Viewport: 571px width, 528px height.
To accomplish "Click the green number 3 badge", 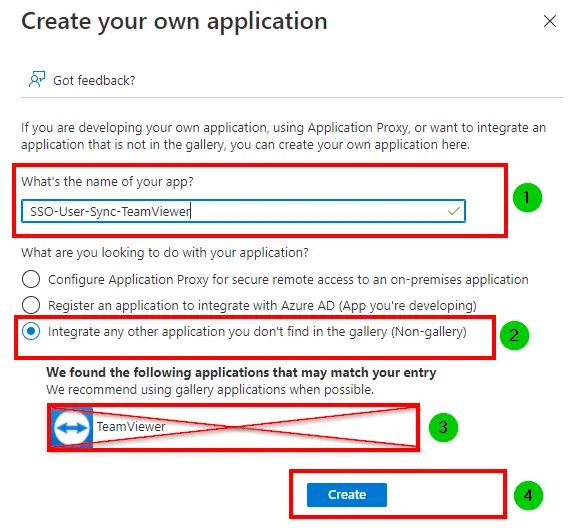I will [x=443, y=427].
